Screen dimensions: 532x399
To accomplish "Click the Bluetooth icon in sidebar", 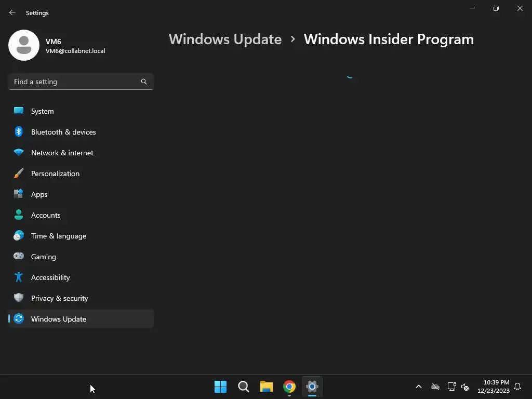I will tap(19, 131).
